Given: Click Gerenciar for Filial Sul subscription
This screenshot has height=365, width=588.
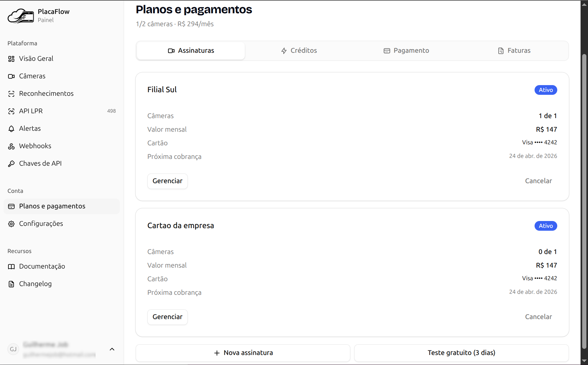Looking at the screenshot, I should pyautogui.click(x=167, y=181).
